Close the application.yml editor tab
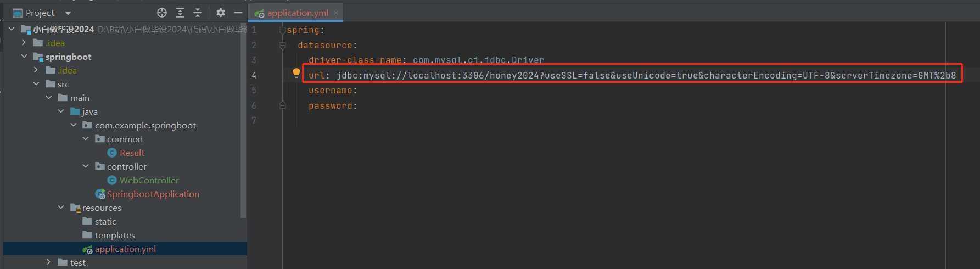This screenshot has width=980, height=269. click(x=336, y=13)
